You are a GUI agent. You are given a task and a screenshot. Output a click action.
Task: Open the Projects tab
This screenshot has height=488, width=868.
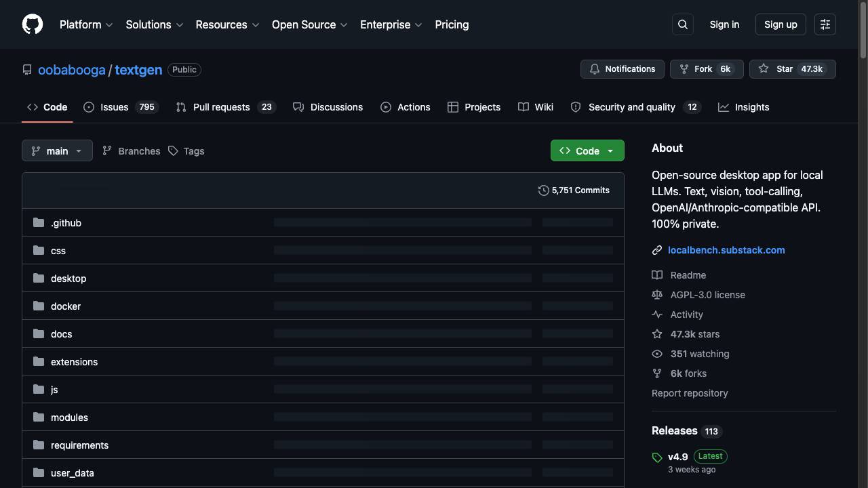tap(474, 107)
